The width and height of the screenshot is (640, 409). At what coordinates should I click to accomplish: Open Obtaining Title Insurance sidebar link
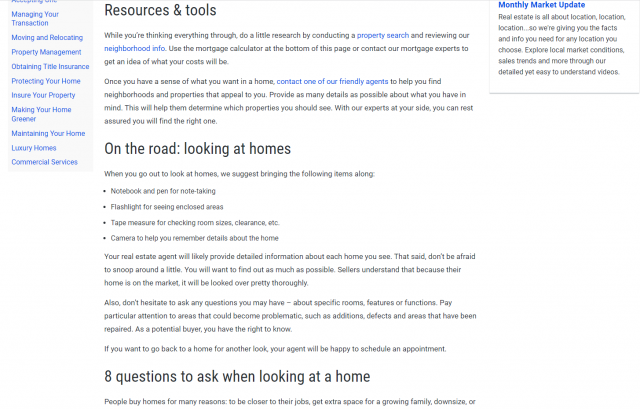pos(50,67)
